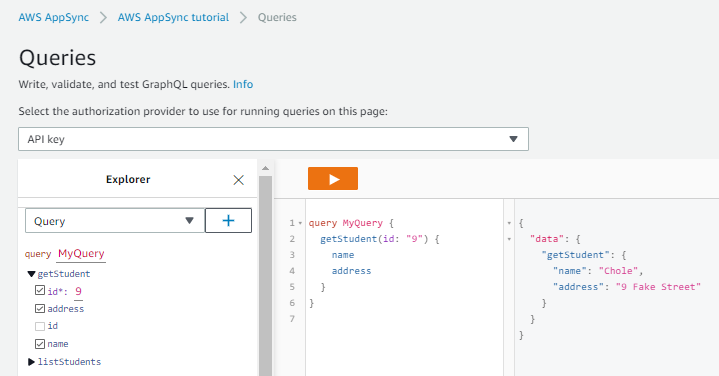Open AWS AppSync tutorial breadcrumb link

173,17
